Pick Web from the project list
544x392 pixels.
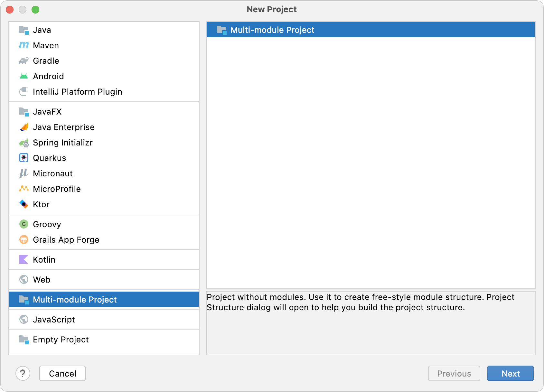(x=104, y=280)
